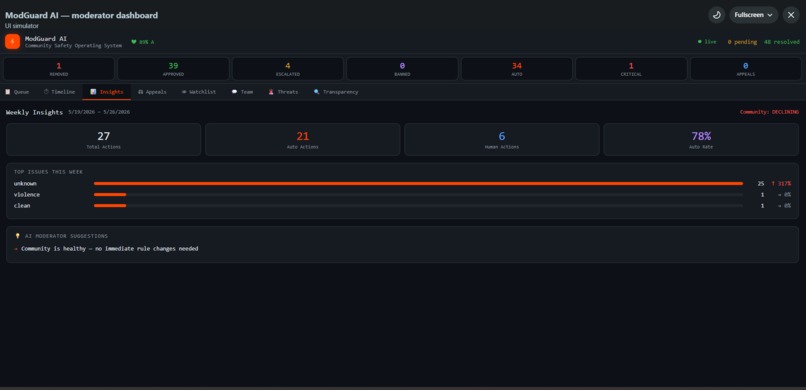
Task: Click the Community: DECLINING status label
Action: click(x=769, y=112)
